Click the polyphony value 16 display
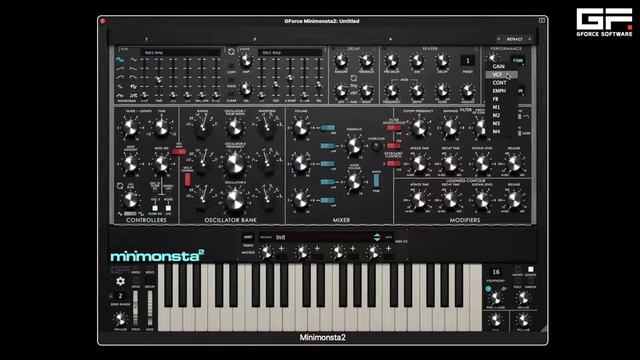The width and height of the screenshot is (640, 360). point(496,271)
